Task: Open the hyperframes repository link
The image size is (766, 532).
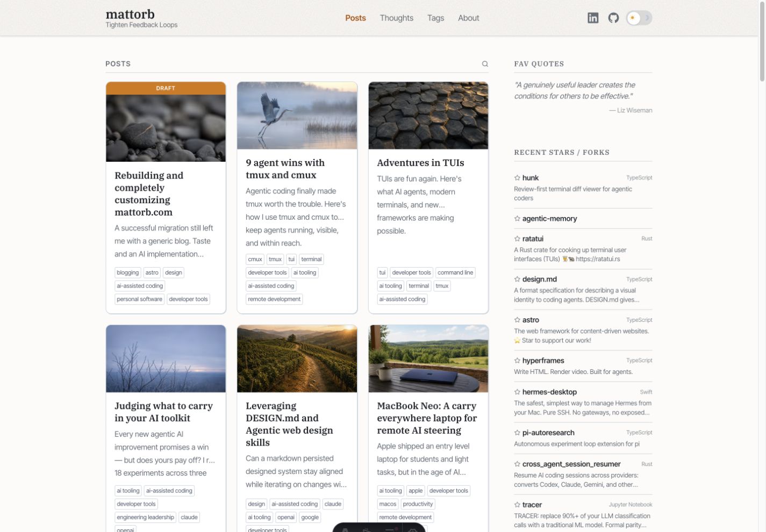Action: tap(543, 361)
